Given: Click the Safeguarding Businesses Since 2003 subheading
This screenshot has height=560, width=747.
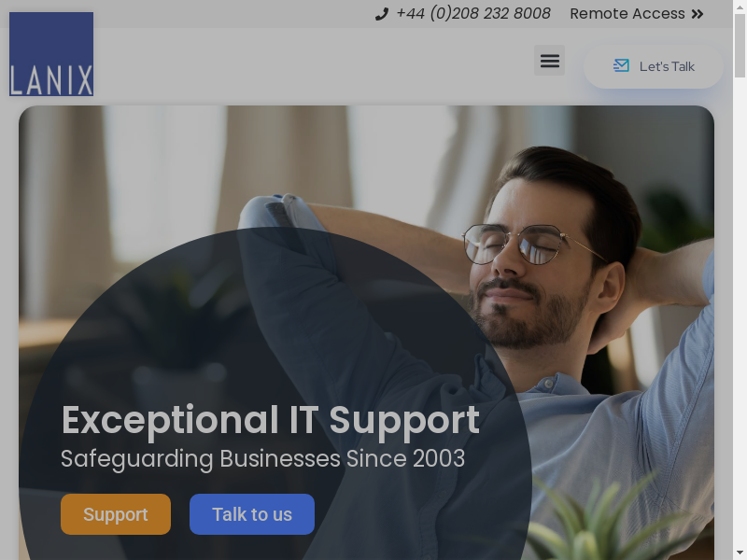Looking at the screenshot, I should coord(263,458).
